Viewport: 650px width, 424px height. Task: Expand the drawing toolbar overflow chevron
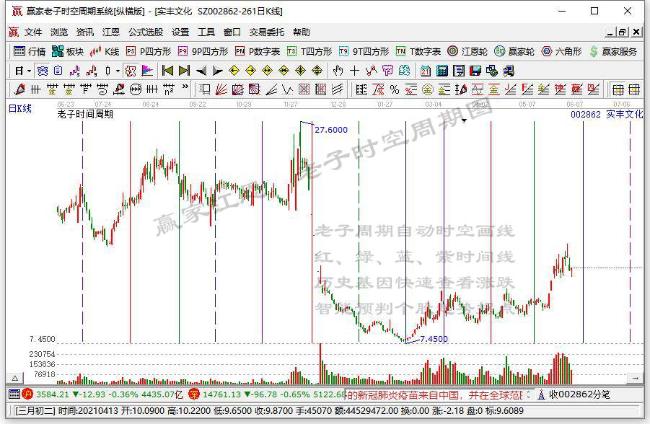185,87
